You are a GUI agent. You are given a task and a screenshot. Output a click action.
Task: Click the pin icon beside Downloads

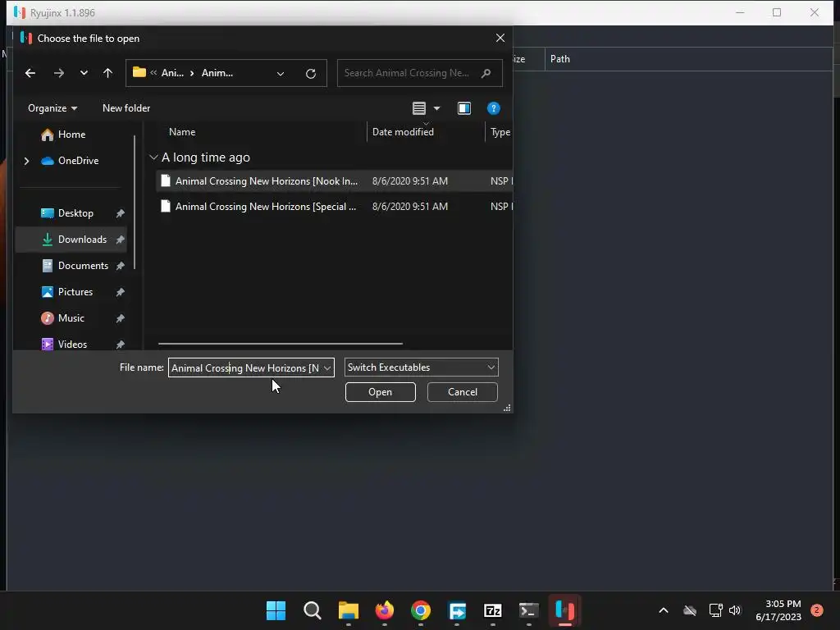[x=120, y=240]
